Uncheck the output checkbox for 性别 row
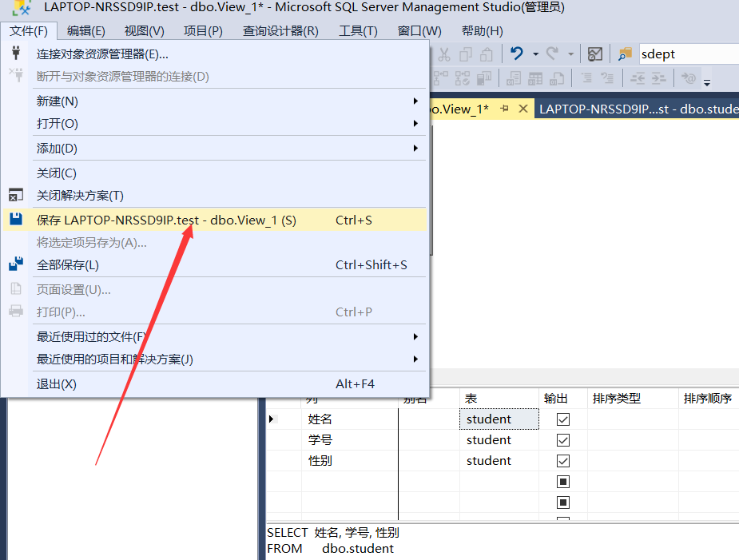 pos(563,460)
